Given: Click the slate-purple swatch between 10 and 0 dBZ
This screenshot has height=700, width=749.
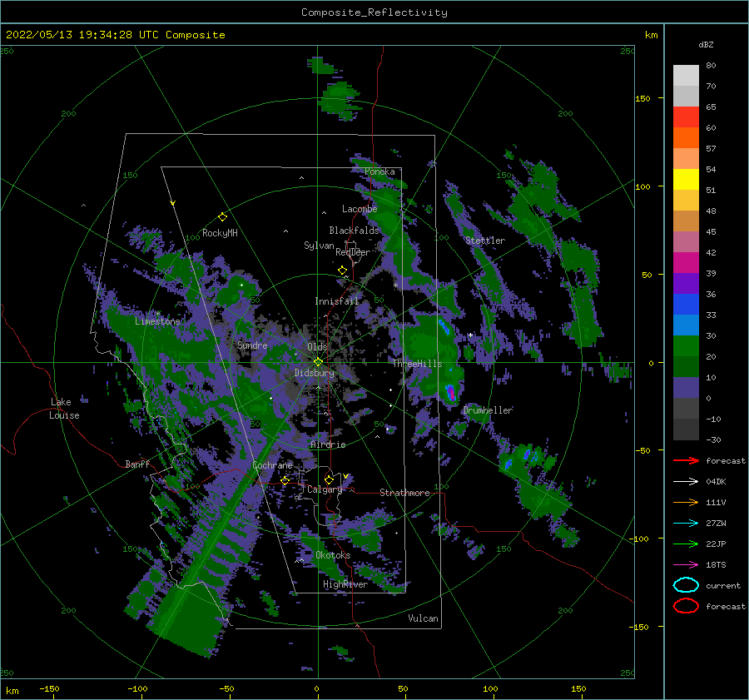Looking at the screenshot, I should tap(686, 387).
